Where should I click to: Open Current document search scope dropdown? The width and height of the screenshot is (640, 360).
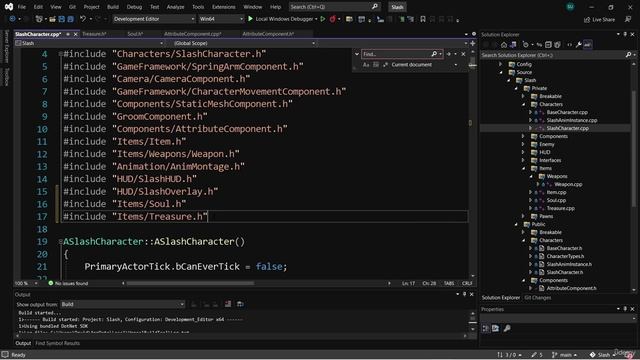(423, 64)
